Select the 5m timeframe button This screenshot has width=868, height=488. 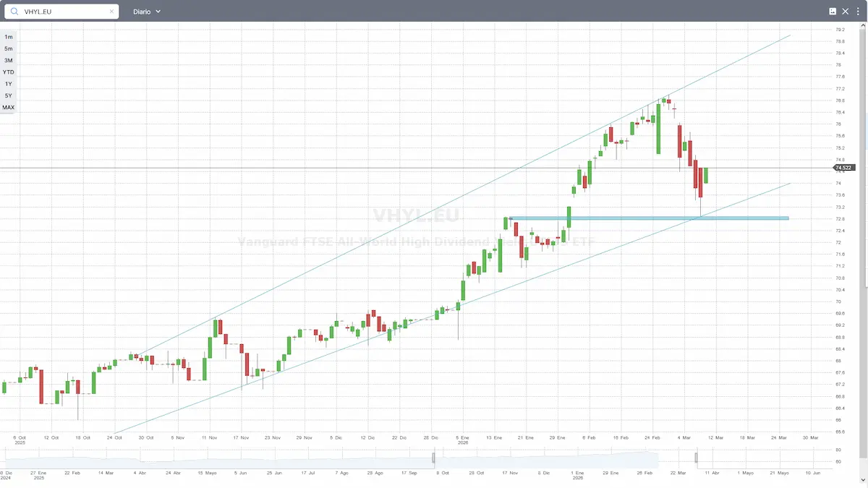[8, 48]
